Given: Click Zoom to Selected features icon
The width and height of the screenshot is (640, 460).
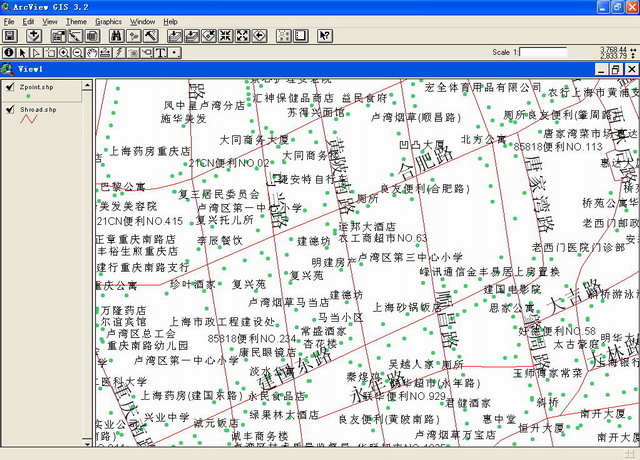Looking at the screenshot, I should [x=209, y=36].
